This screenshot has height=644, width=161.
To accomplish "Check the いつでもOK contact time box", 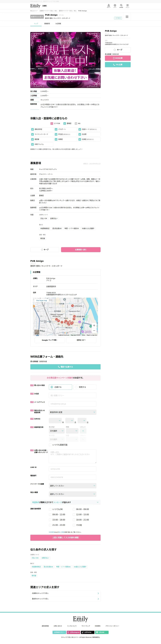I will point(50,509).
